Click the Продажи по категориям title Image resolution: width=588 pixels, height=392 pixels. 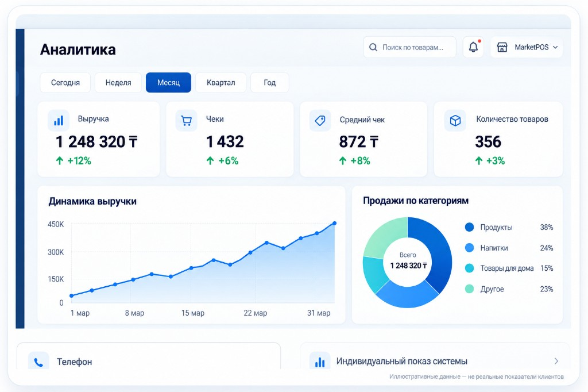pos(416,201)
